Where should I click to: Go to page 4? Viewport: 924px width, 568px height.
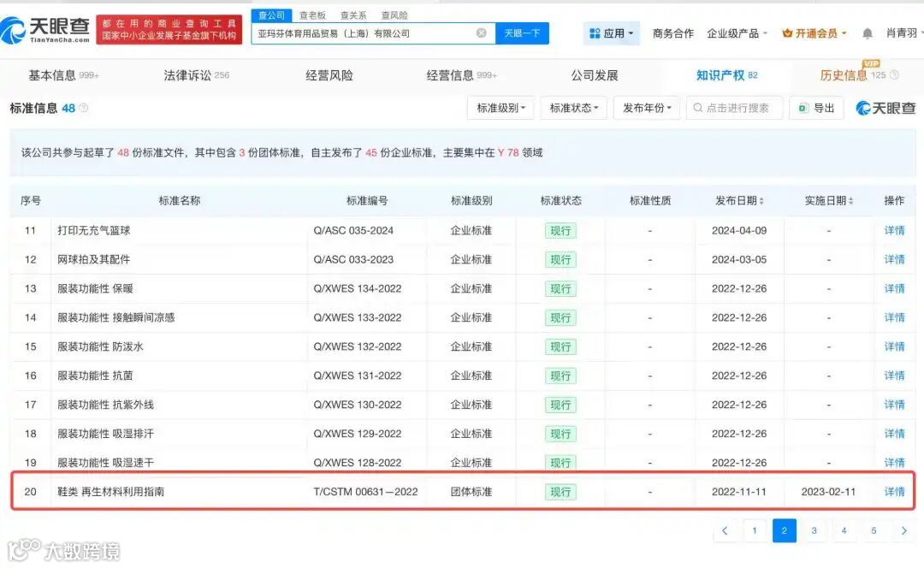pos(844,530)
